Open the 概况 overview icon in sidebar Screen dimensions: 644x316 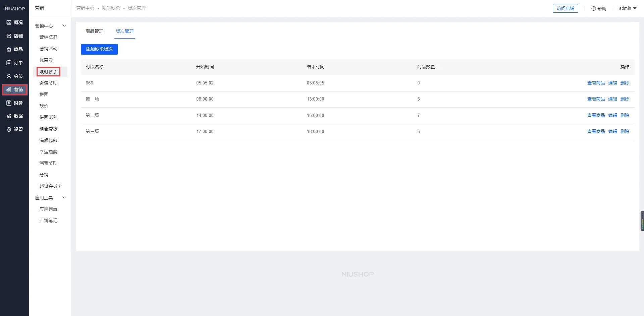coord(9,22)
